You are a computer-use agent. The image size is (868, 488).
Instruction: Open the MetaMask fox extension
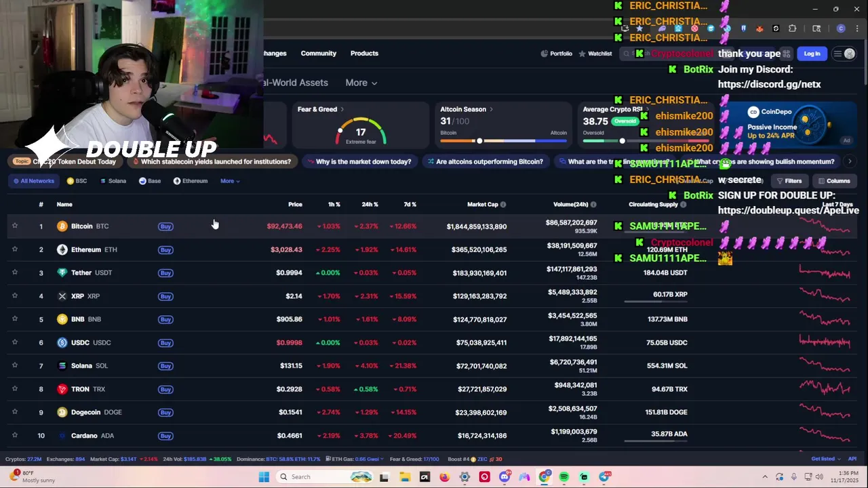pyautogui.click(x=759, y=28)
